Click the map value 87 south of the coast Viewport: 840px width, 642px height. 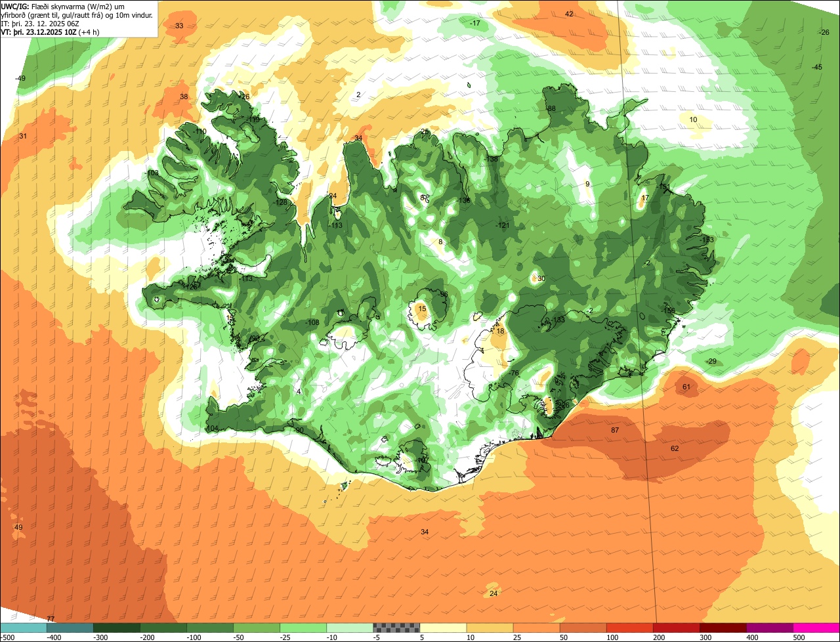[615, 430]
